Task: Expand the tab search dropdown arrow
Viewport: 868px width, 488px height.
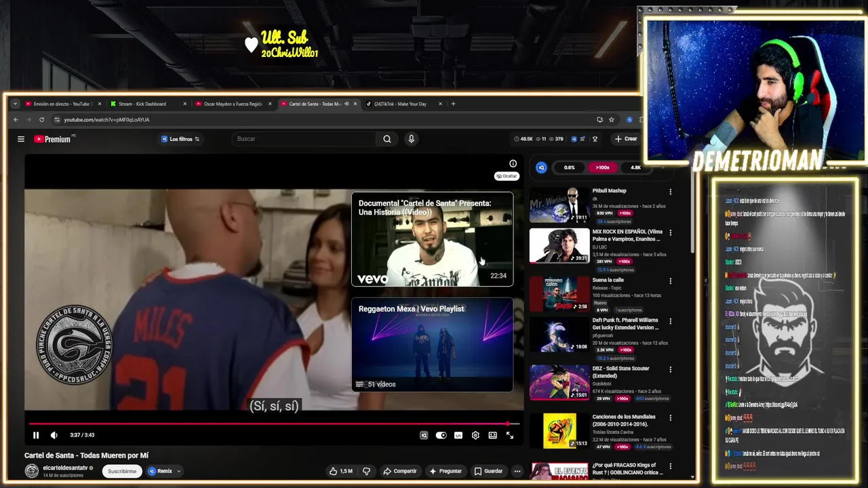Action: (x=15, y=104)
